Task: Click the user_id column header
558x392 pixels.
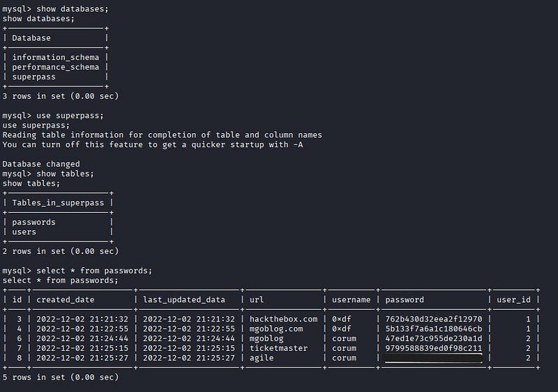Action: (x=513, y=300)
